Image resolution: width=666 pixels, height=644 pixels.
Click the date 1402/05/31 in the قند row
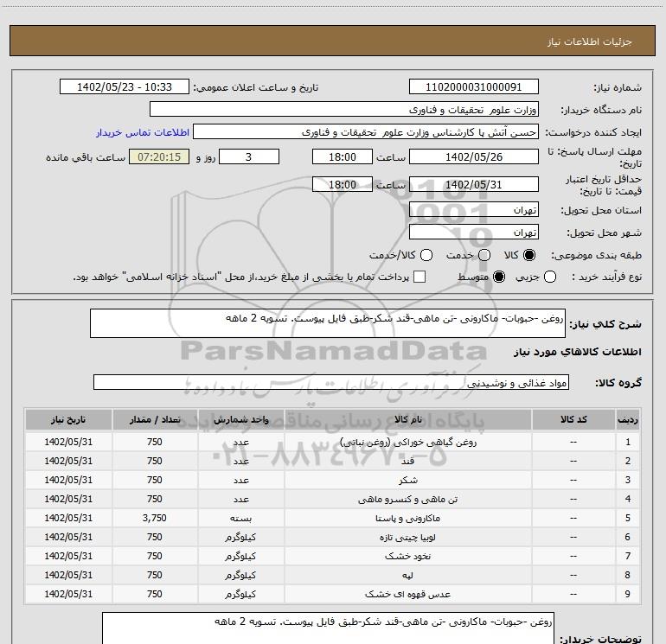click(x=68, y=461)
